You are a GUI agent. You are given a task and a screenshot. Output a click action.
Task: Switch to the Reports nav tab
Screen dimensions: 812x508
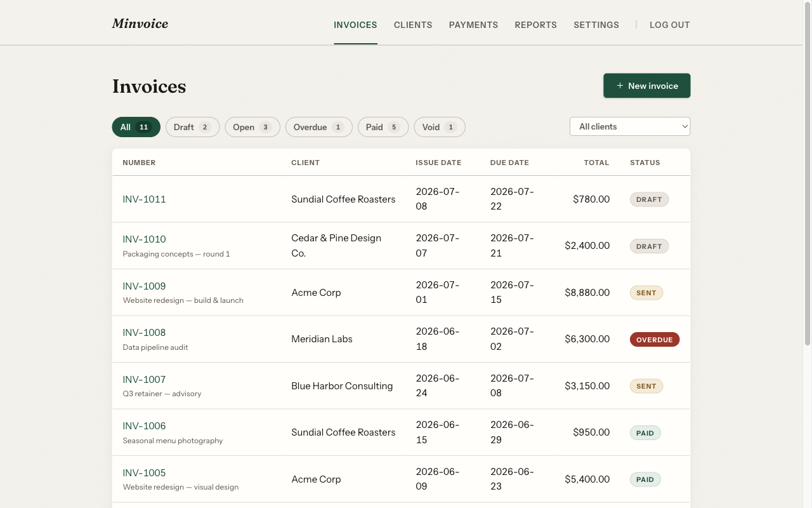[x=535, y=25]
